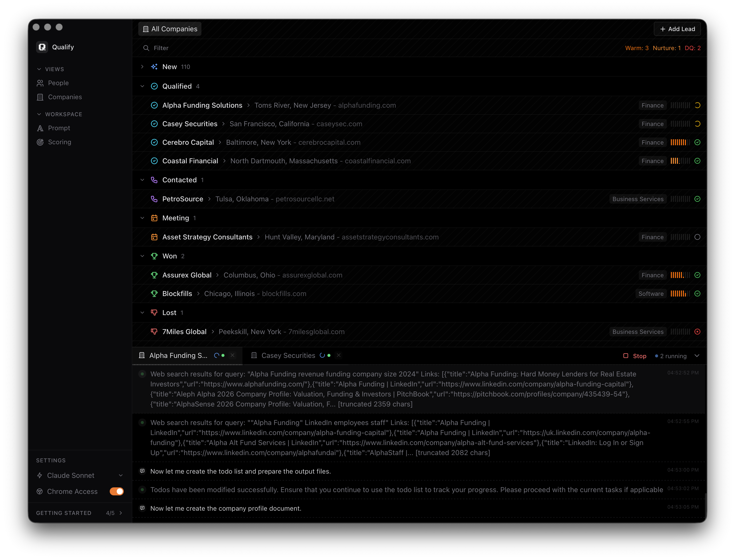Toggle the empty circle on Asset Strategy Consultants row

tap(697, 237)
